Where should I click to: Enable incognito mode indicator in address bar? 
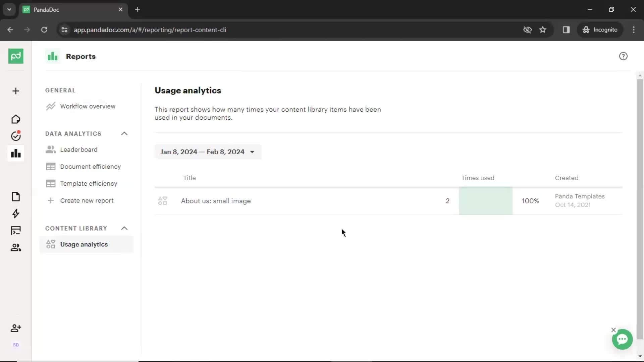pyautogui.click(x=600, y=29)
